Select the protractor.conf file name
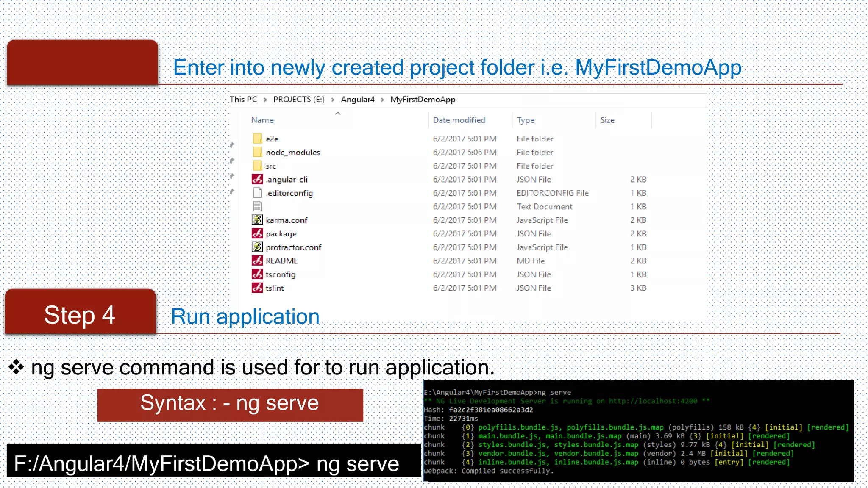Viewport: 868px width, 488px height. click(x=293, y=247)
